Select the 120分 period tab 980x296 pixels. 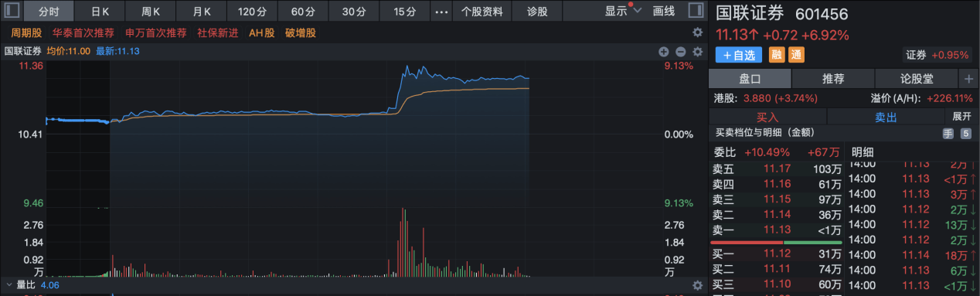(252, 12)
